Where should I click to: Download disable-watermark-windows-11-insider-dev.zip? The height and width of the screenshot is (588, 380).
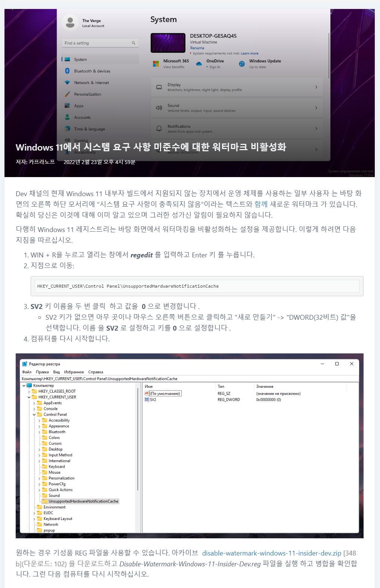[x=272, y=553]
